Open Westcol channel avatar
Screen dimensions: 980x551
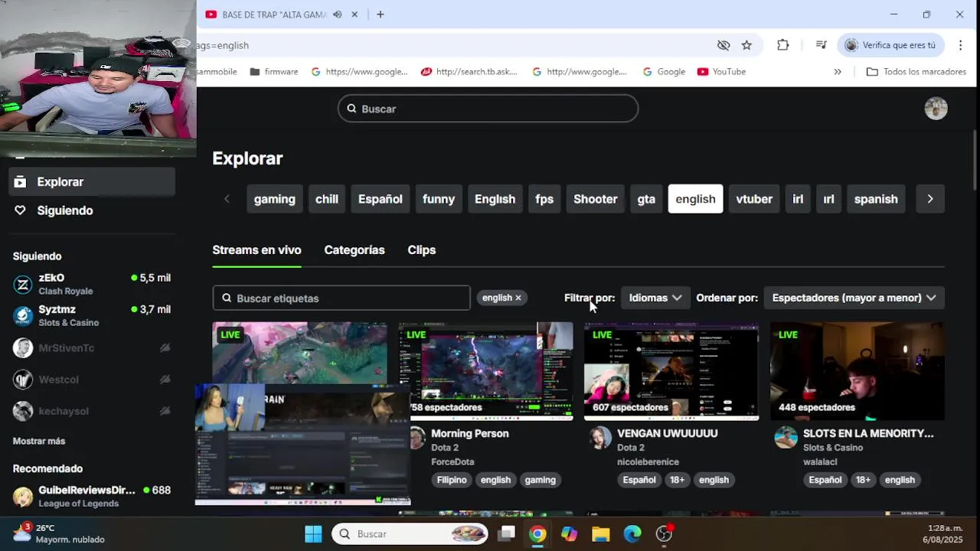point(23,380)
